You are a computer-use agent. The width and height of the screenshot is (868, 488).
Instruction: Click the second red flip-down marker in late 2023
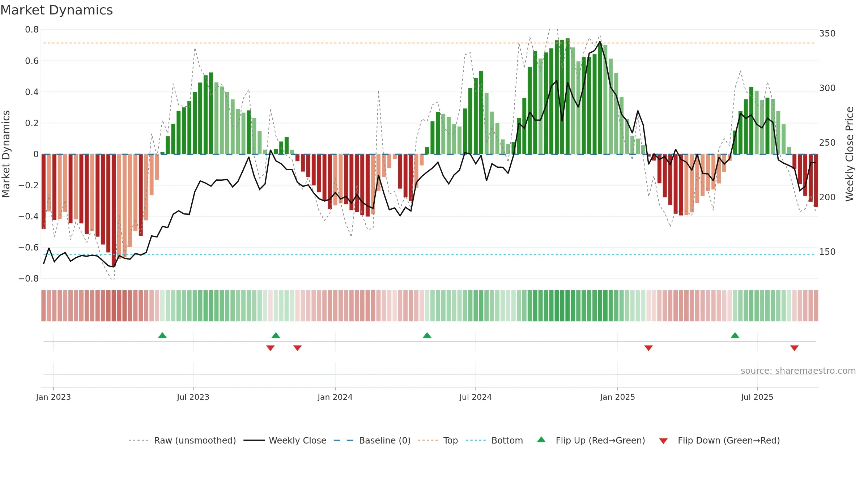coord(298,348)
